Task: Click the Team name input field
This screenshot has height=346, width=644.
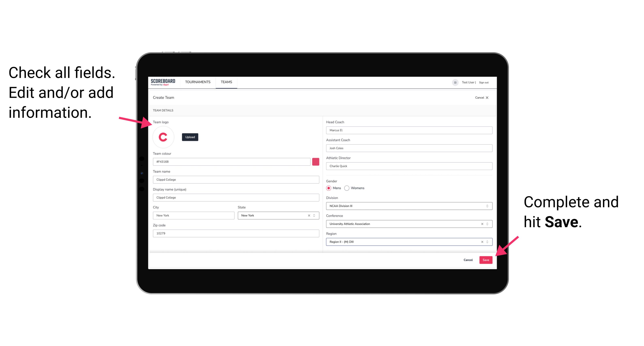Action: 236,179
